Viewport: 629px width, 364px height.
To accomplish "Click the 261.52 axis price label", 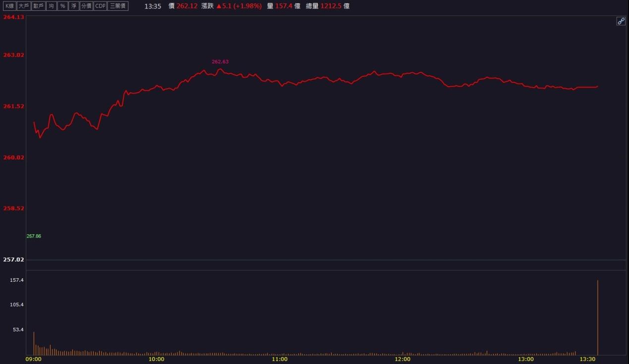I will (x=13, y=106).
